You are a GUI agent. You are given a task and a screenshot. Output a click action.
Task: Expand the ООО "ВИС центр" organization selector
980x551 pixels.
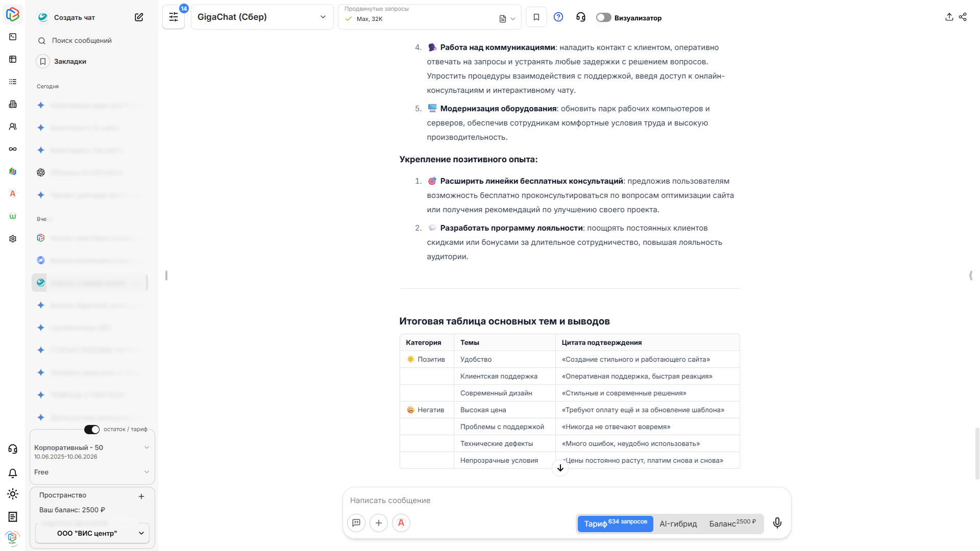point(92,533)
